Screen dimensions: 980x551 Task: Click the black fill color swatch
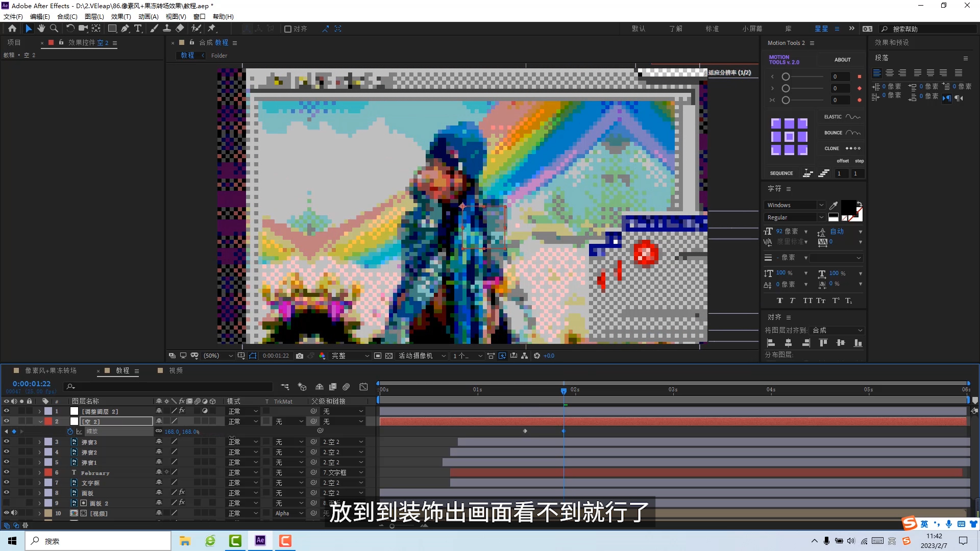tap(848, 208)
